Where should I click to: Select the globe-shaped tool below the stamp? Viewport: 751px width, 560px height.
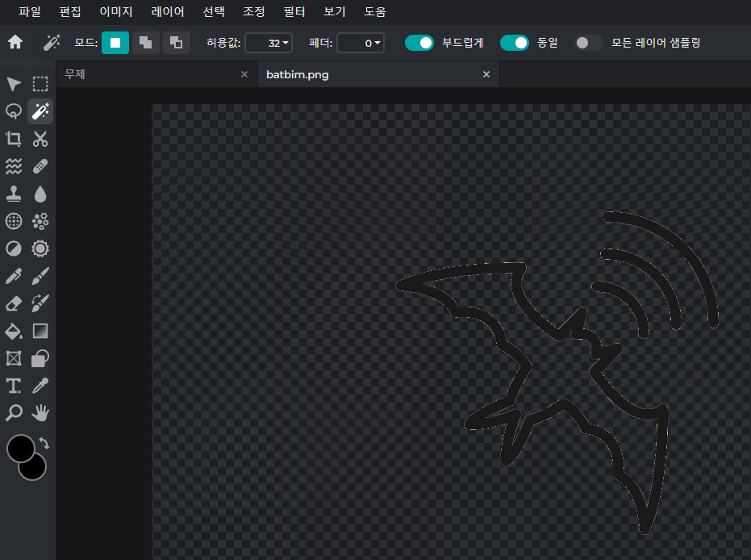(14, 221)
